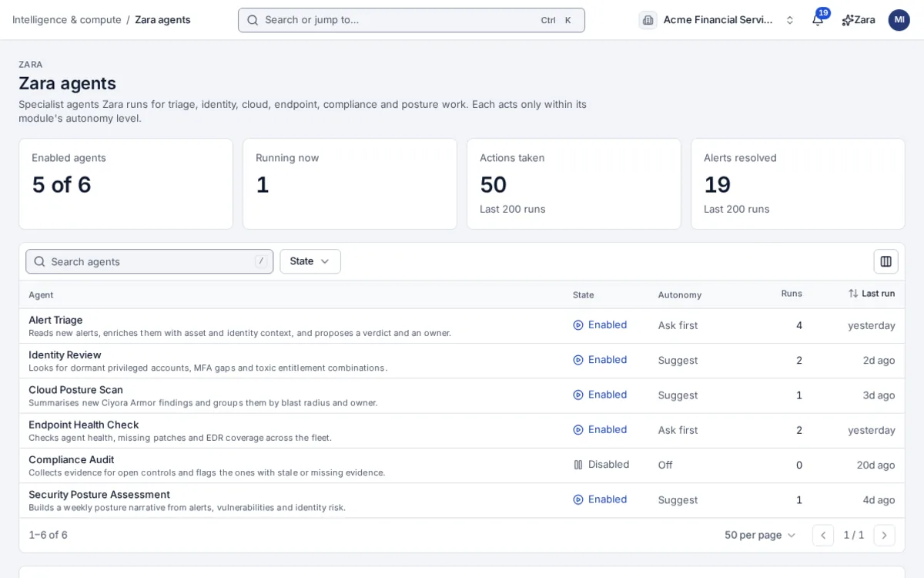Open the Identity Review agent
Viewport: 924px width, 578px height.
pyautogui.click(x=65, y=355)
